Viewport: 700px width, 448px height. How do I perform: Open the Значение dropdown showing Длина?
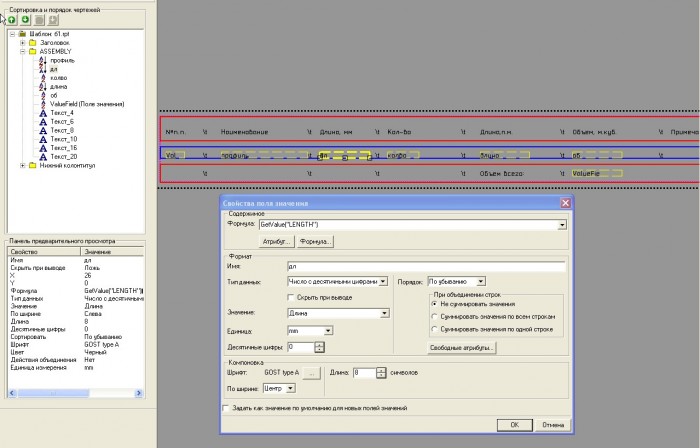tap(384, 313)
